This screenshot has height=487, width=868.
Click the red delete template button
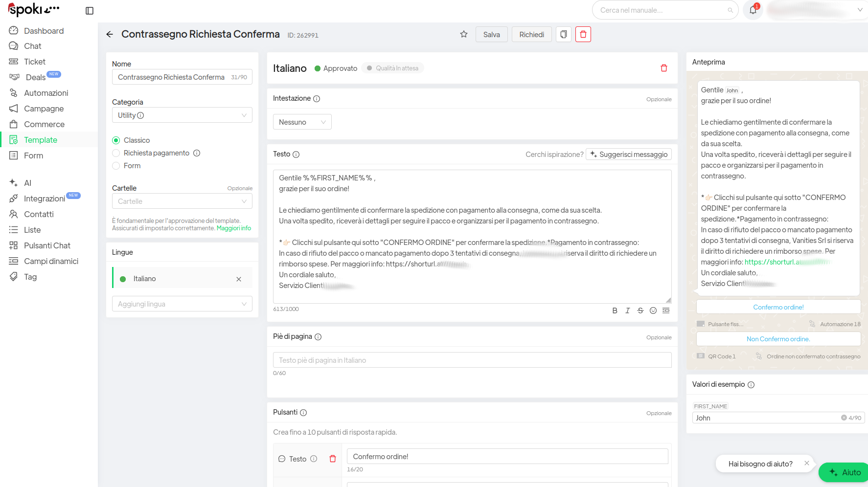583,34
